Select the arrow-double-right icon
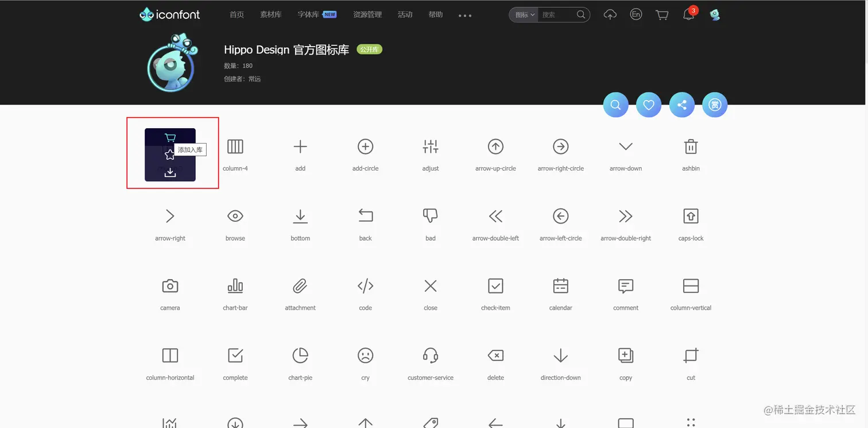868x428 pixels. tap(626, 216)
